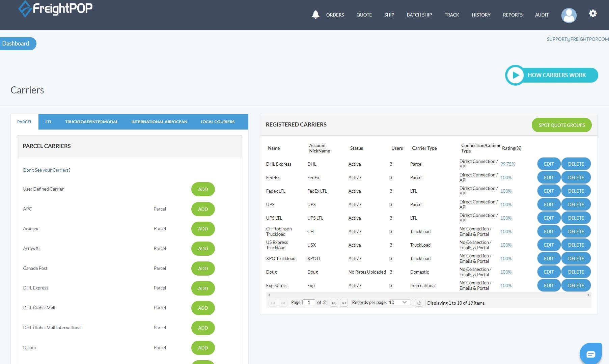The image size is (609, 364).
Task: Open the chat support widget
Action: pos(590,354)
